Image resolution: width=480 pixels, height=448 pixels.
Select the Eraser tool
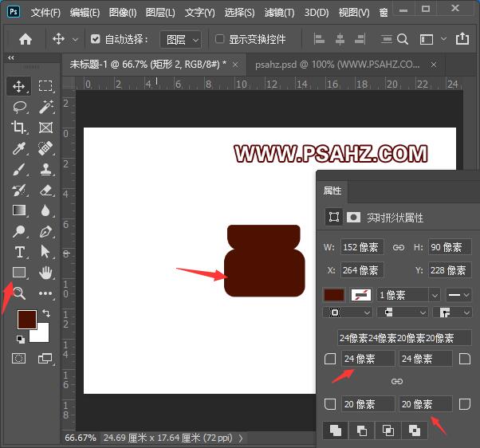(x=46, y=190)
